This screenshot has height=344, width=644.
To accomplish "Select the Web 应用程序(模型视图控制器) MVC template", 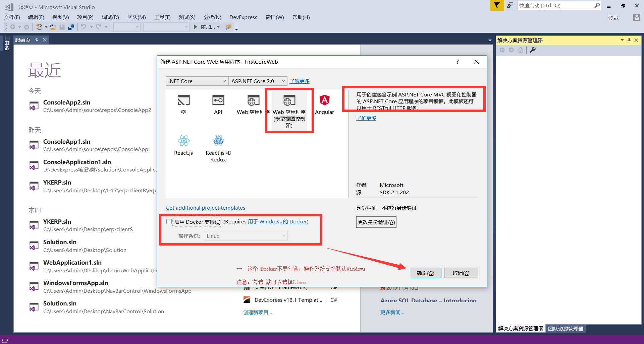I will (289, 110).
